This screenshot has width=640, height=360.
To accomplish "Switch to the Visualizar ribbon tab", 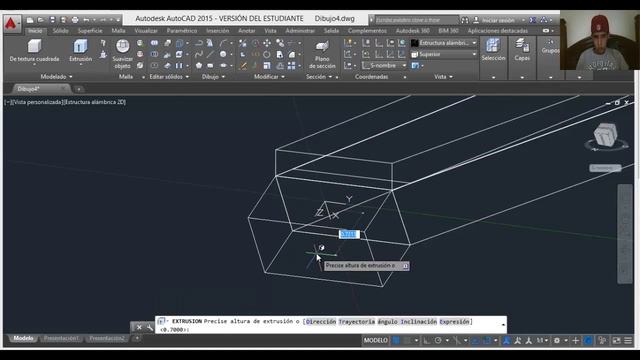I will coord(146,31).
